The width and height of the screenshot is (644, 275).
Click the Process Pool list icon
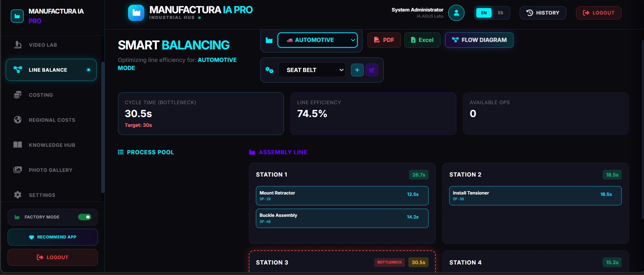(121, 152)
